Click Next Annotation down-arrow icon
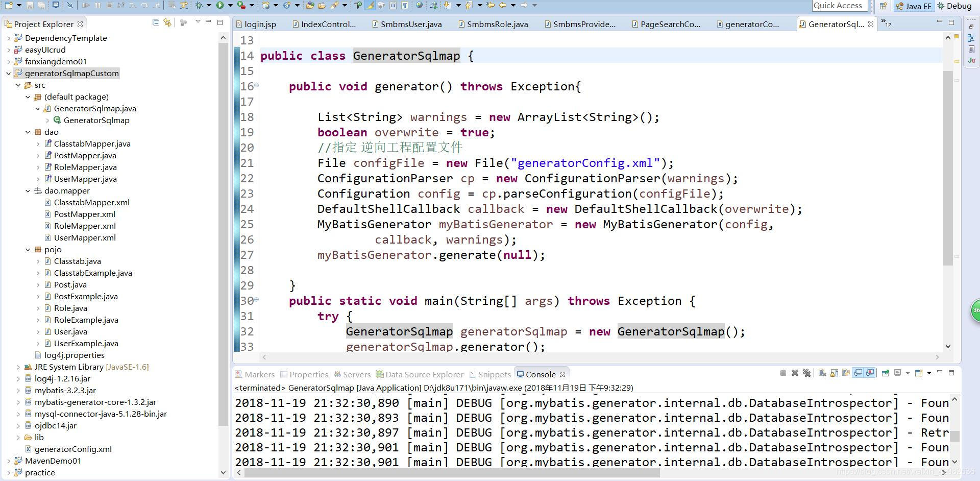The width and height of the screenshot is (980, 481). pyautogui.click(x=447, y=5)
